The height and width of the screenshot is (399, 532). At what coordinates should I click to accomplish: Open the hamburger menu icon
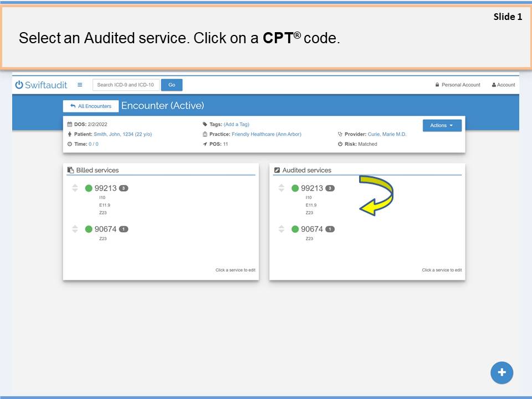pos(80,85)
